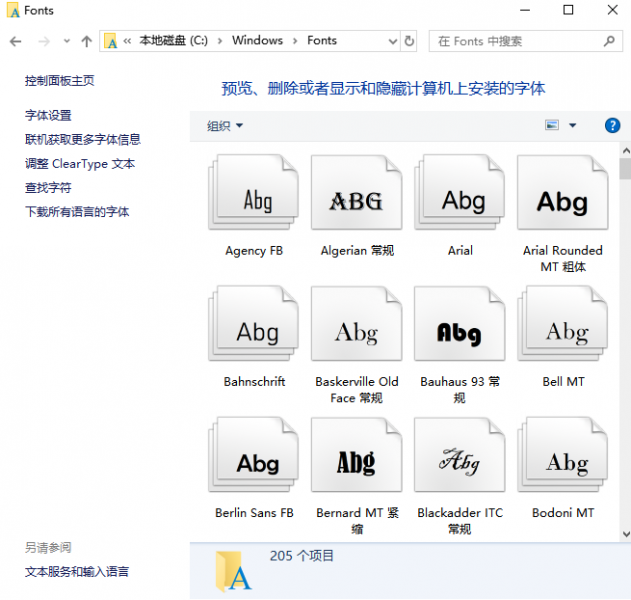
Task: Show hidden path levels with double chevron
Action: coord(127,41)
